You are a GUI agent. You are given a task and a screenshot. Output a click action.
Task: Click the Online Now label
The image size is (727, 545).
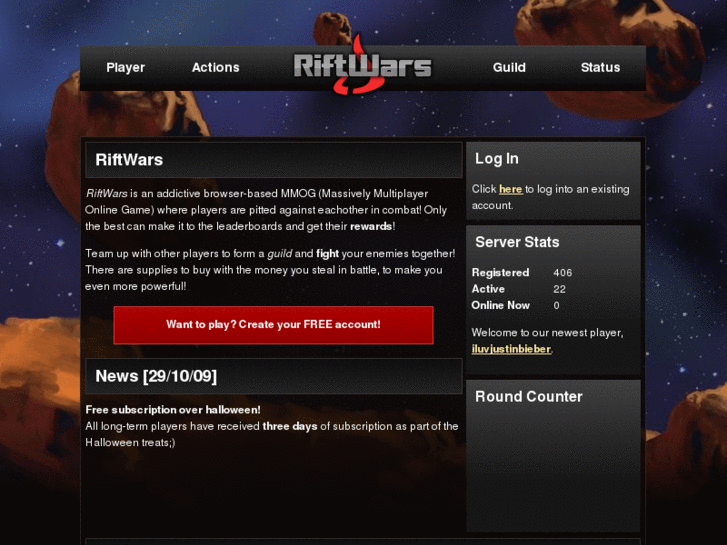click(500, 305)
